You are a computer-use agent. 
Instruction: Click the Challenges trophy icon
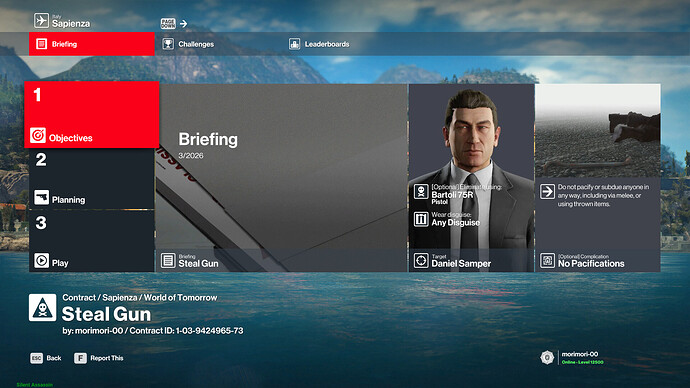coord(168,44)
